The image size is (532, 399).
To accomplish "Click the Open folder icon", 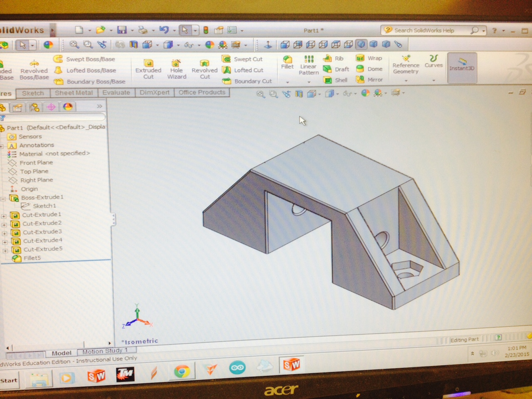I will 100,30.
